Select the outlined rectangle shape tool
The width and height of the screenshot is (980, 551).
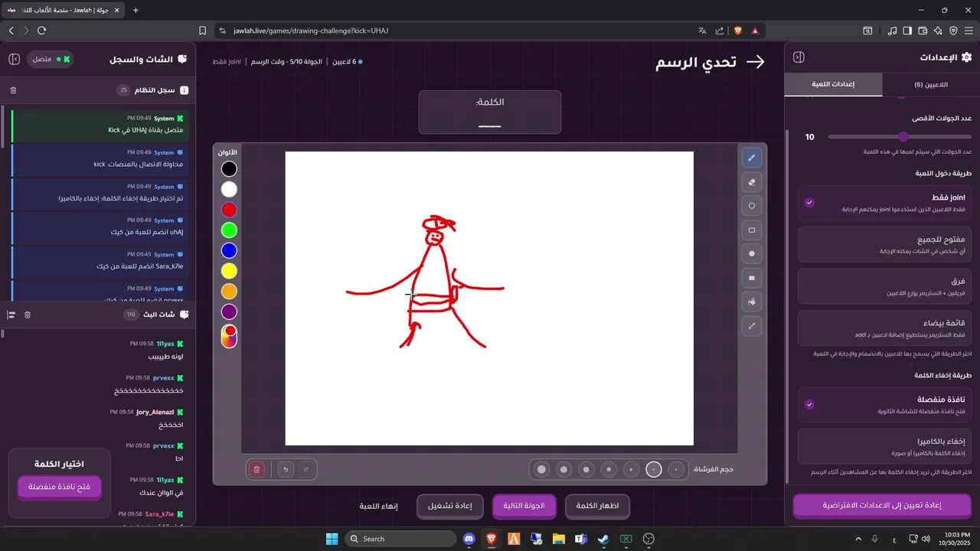(x=752, y=230)
